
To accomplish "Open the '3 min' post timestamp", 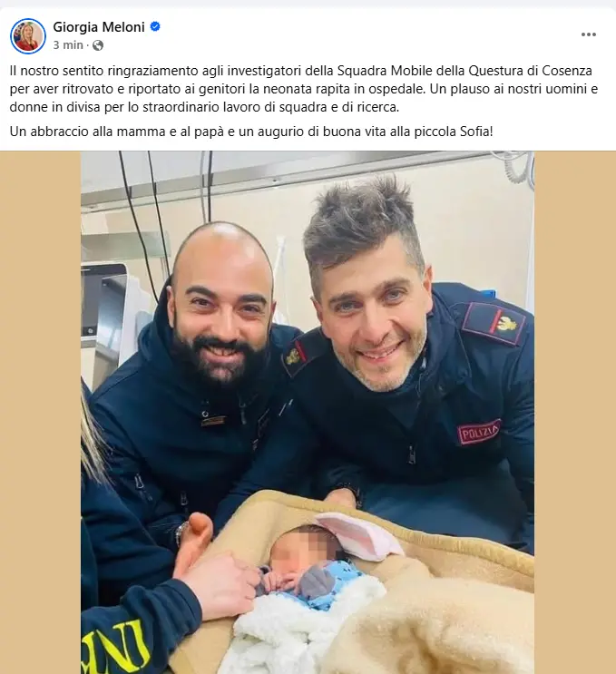I will [68, 45].
